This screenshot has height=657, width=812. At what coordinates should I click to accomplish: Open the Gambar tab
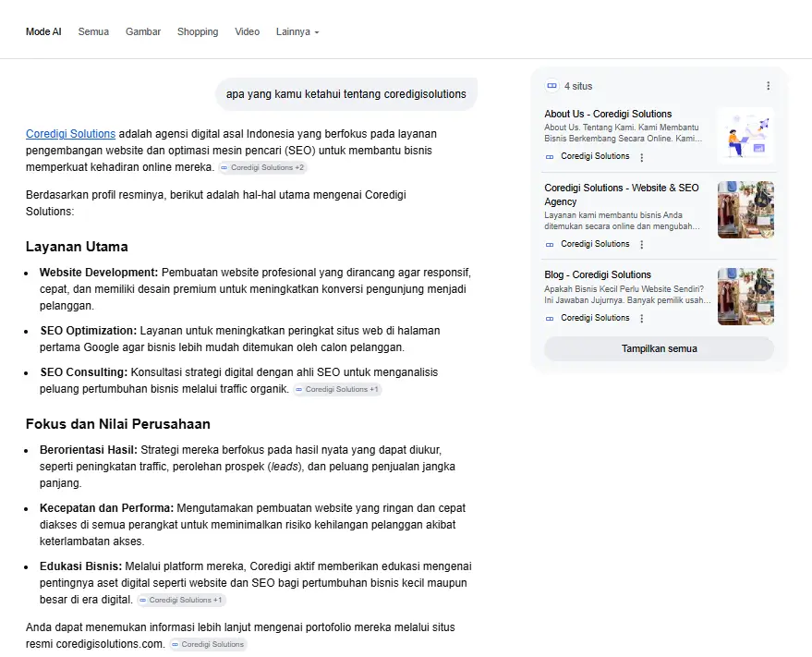pos(143,31)
